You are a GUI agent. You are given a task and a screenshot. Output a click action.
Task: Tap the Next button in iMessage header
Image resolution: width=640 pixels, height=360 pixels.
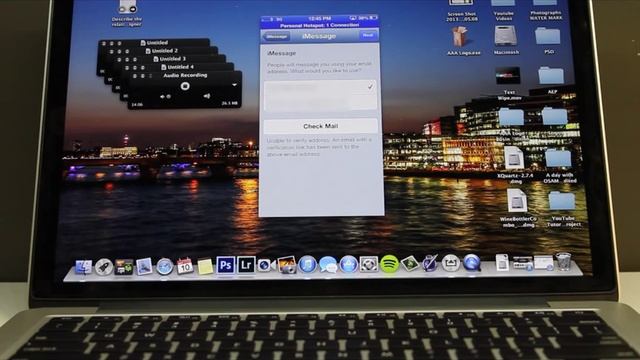368,36
